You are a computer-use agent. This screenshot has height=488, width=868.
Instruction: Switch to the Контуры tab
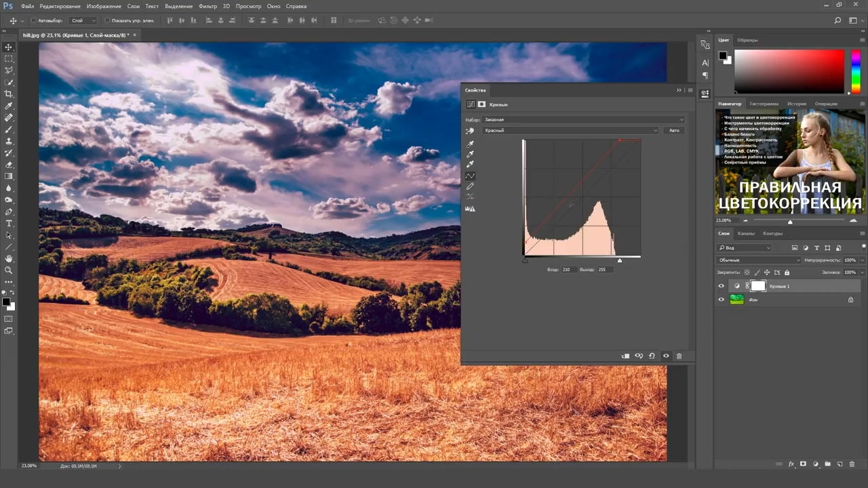(x=772, y=234)
